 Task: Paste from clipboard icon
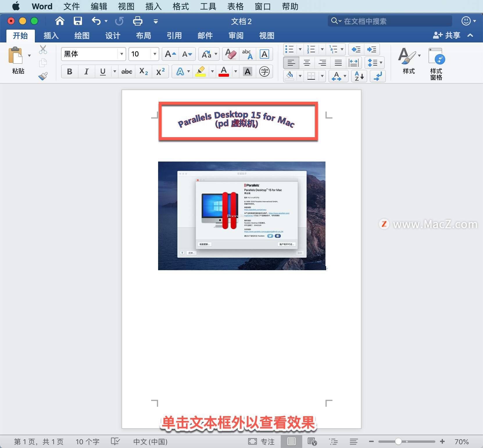(x=16, y=55)
